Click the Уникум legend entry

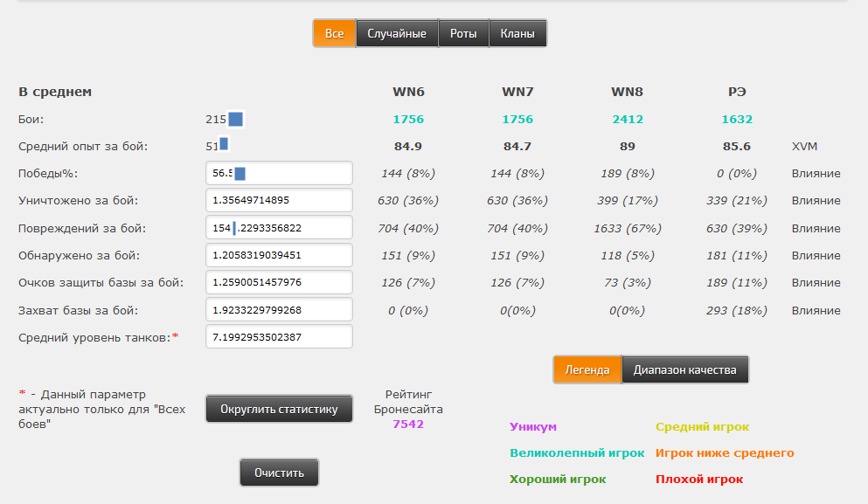click(x=533, y=426)
